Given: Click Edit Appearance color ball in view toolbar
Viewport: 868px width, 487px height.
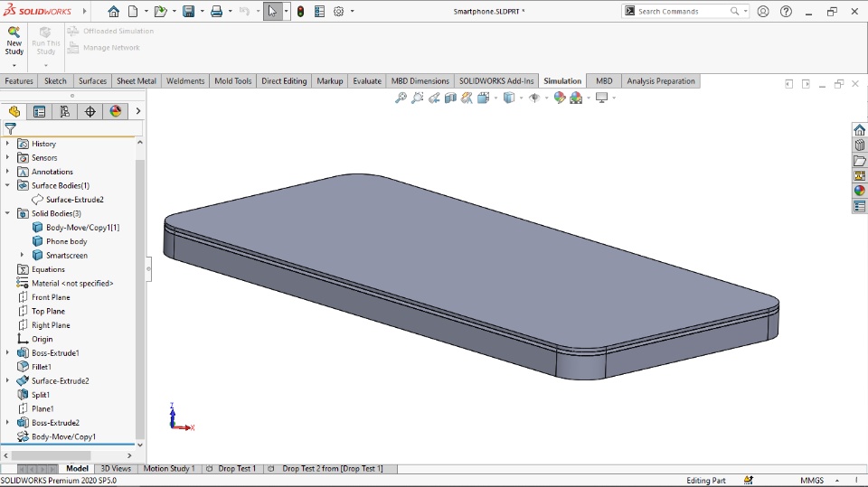Looking at the screenshot, I should pos(560,98).
